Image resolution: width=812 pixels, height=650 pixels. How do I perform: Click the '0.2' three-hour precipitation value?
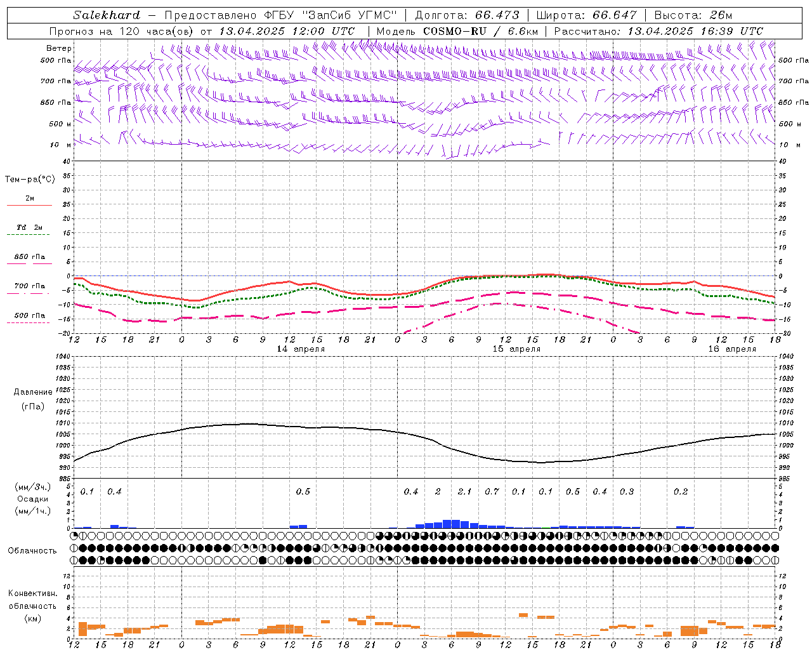point(681,491)
